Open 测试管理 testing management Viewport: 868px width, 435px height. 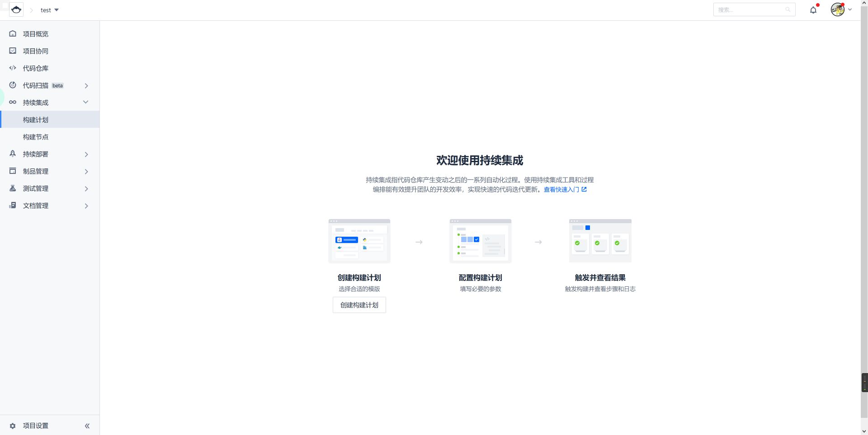(36, 188)
